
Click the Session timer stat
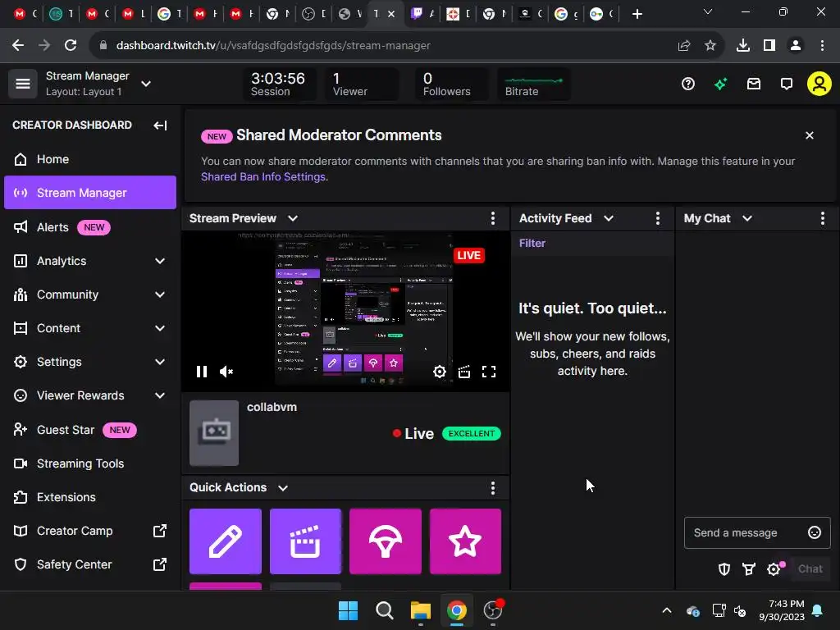279,84
